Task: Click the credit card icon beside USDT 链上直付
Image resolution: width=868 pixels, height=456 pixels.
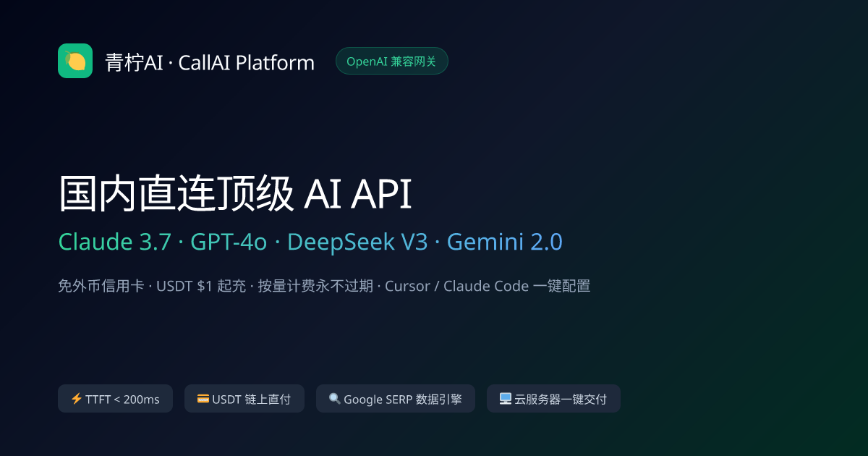Action: 203,399
